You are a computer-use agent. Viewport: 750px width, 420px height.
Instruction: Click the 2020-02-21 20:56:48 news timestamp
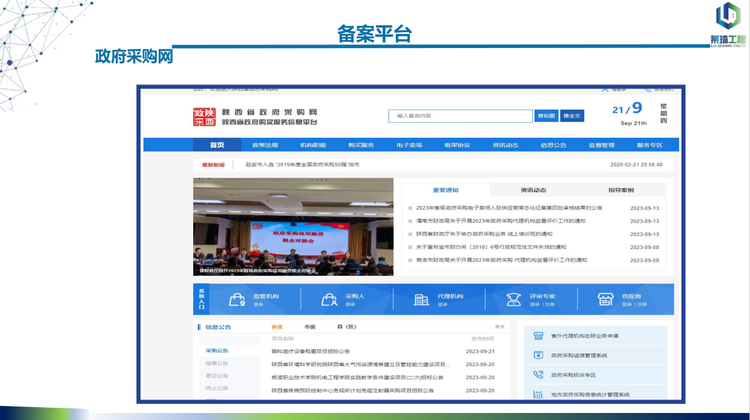click(636, 165)
